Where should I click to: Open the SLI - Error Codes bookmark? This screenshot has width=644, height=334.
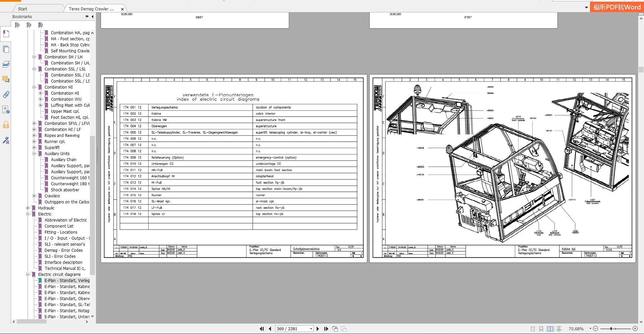coord(60,256)
